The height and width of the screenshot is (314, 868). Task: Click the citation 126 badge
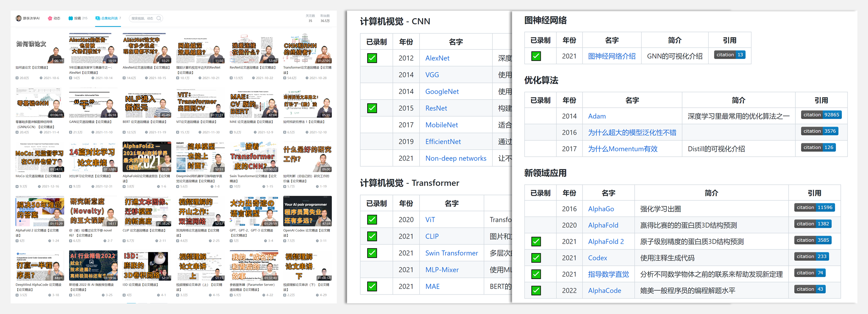pos(818,147)
